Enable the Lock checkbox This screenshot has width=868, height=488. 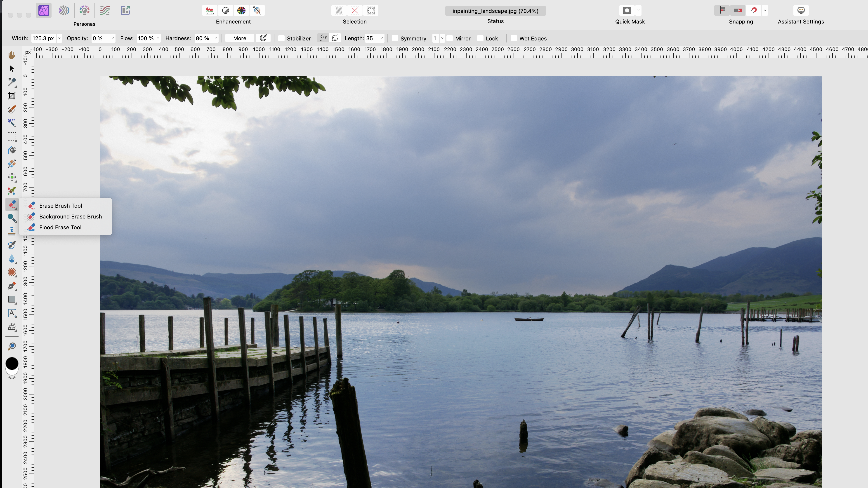coord(480,38)
